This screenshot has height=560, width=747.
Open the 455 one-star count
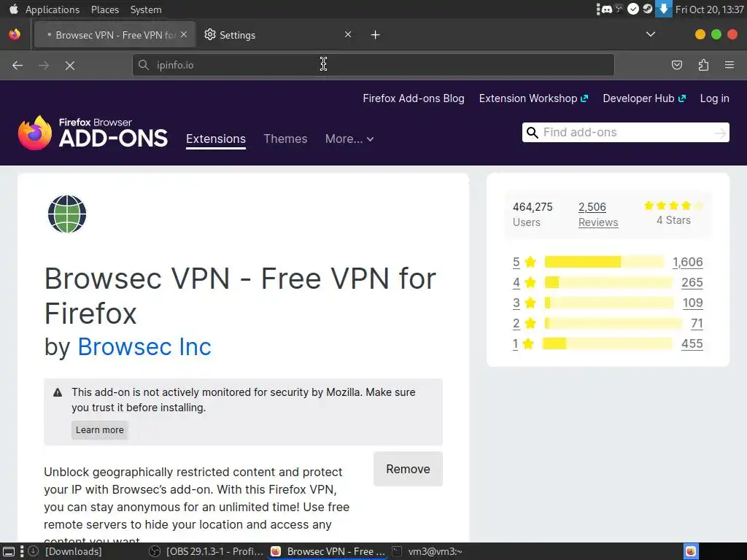point(692,344)
